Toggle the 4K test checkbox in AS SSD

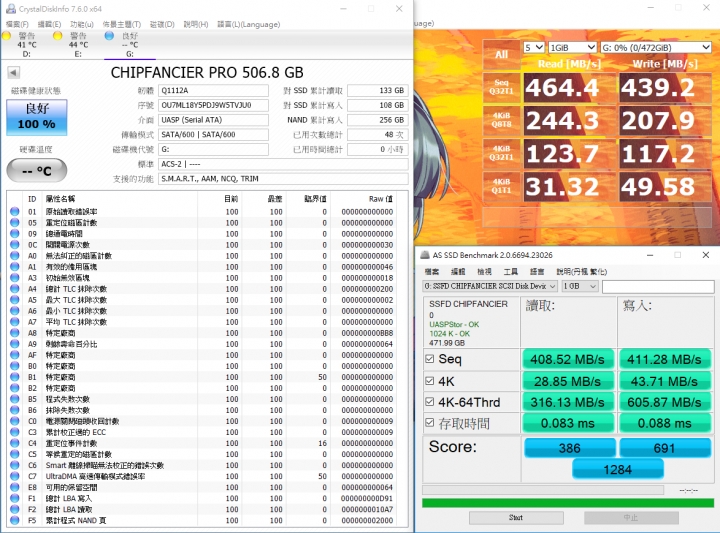[430, 381]
